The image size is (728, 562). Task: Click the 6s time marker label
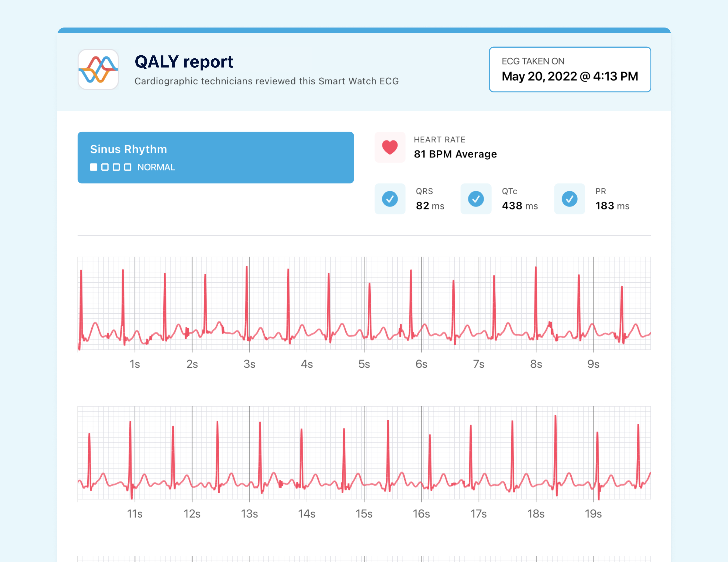421,364
